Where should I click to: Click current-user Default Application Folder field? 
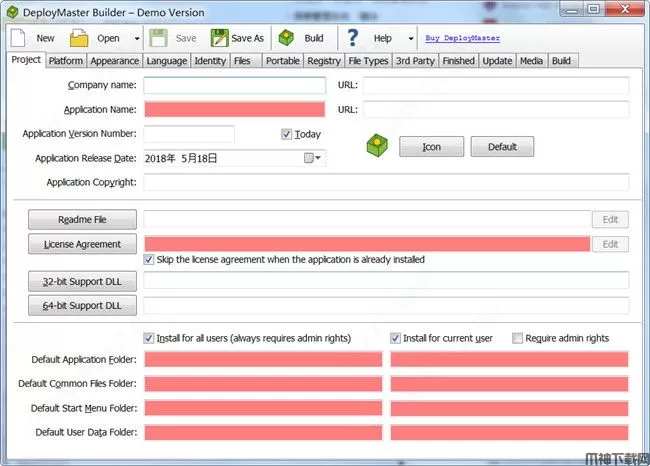pyautogui.click(x=509, y=359)
